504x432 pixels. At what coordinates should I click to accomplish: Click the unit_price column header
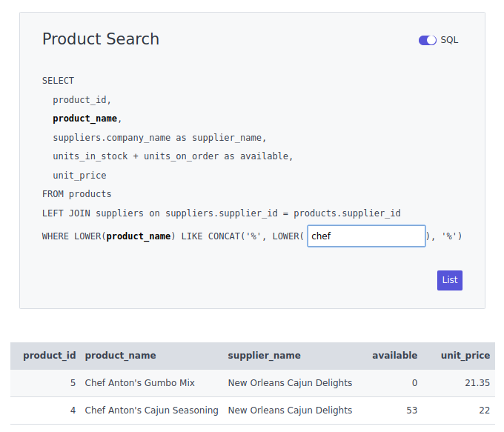pos(465,356)
